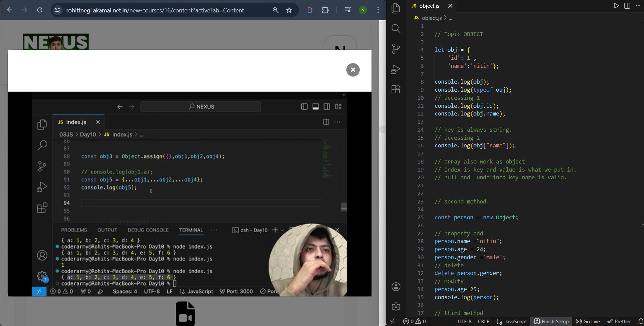Image resolution: width=644 pixels, height=326 pixels.
Task: Toggle Go Live server
Action: [588, 321]
